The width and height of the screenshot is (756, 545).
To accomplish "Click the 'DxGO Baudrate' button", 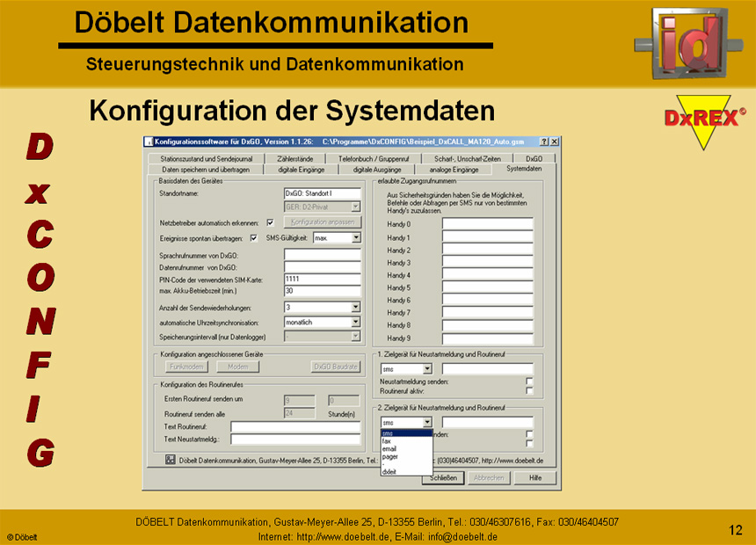I will (x=336, y=367).
